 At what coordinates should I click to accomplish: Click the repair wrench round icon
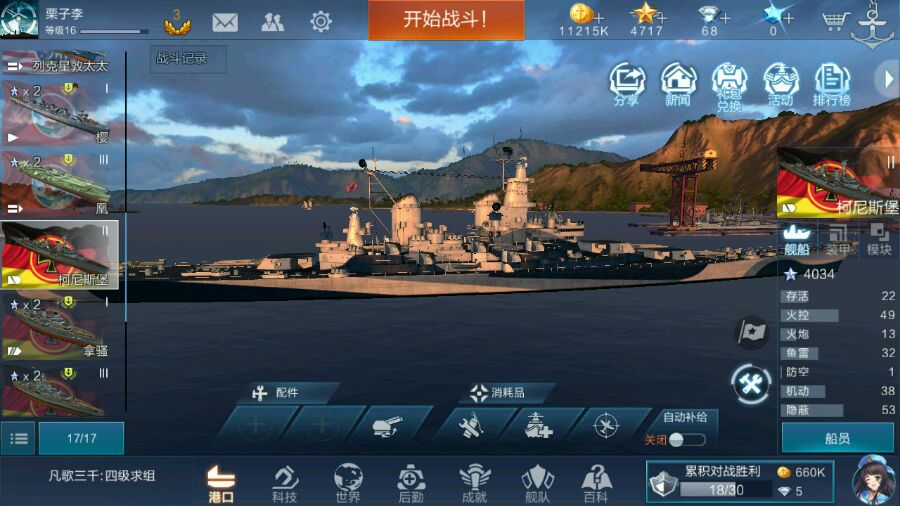(x=751, y=383)
